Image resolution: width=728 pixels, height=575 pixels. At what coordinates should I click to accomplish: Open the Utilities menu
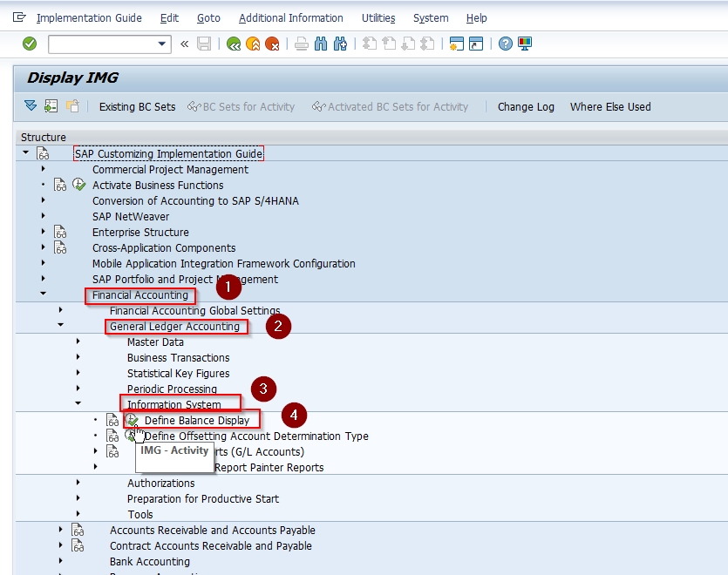pyautogui.click(x=378, y=18)
